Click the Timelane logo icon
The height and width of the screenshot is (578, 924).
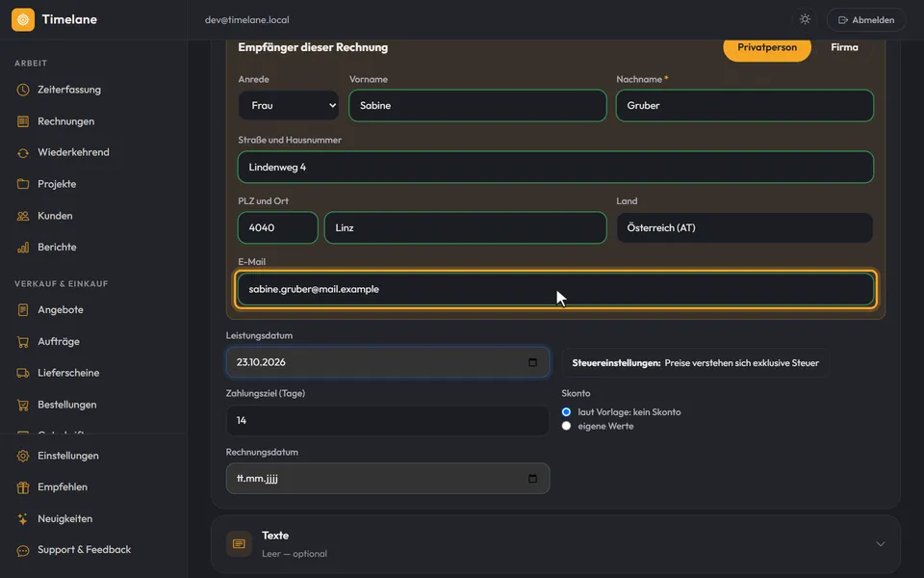point(23,19)
